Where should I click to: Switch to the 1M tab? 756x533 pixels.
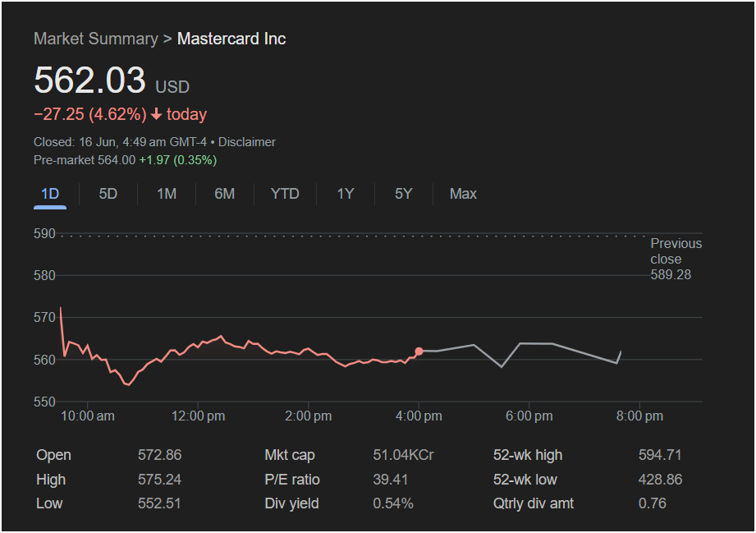tap(167, 194)
